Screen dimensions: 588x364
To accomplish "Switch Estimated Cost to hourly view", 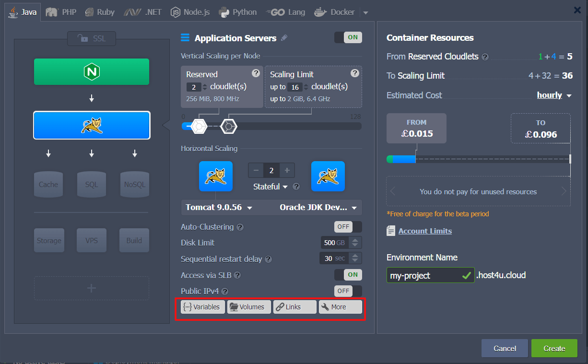I will click(550, 95).
